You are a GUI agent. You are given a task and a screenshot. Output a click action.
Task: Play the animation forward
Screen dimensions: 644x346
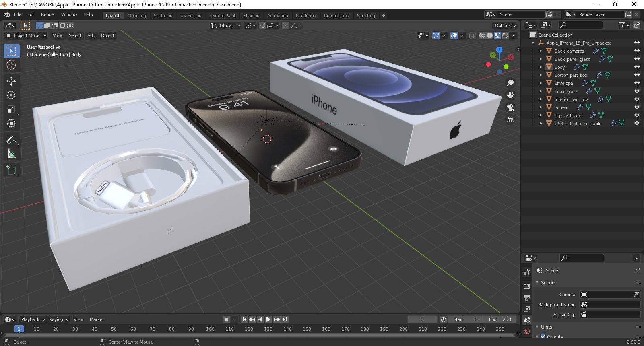268,319
